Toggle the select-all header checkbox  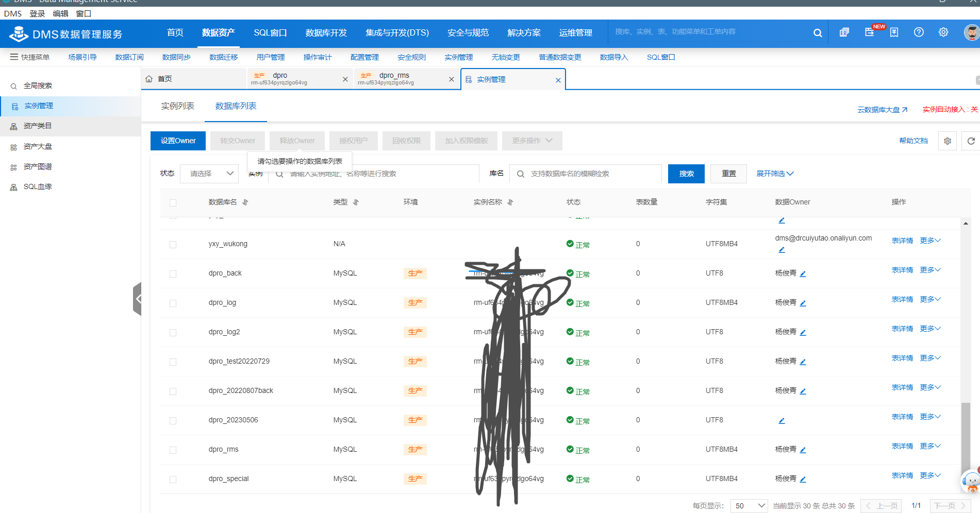point(173,203)
